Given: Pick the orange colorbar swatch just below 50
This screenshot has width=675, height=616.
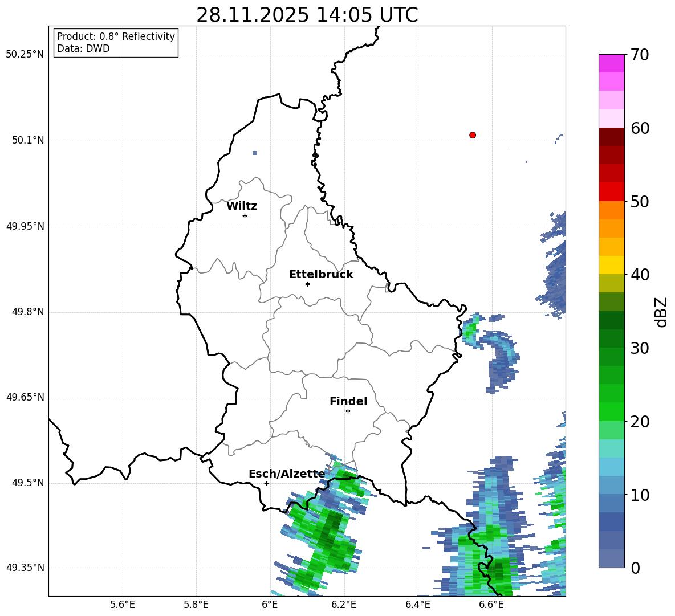Looking at the screenshot, I should (x=611, y=210).
